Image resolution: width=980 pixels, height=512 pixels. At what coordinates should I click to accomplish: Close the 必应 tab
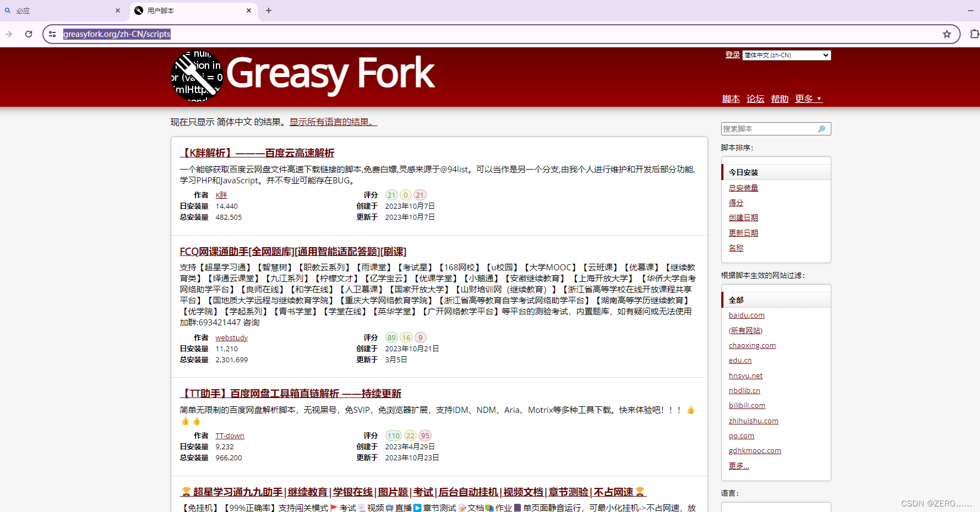point(118,10)
